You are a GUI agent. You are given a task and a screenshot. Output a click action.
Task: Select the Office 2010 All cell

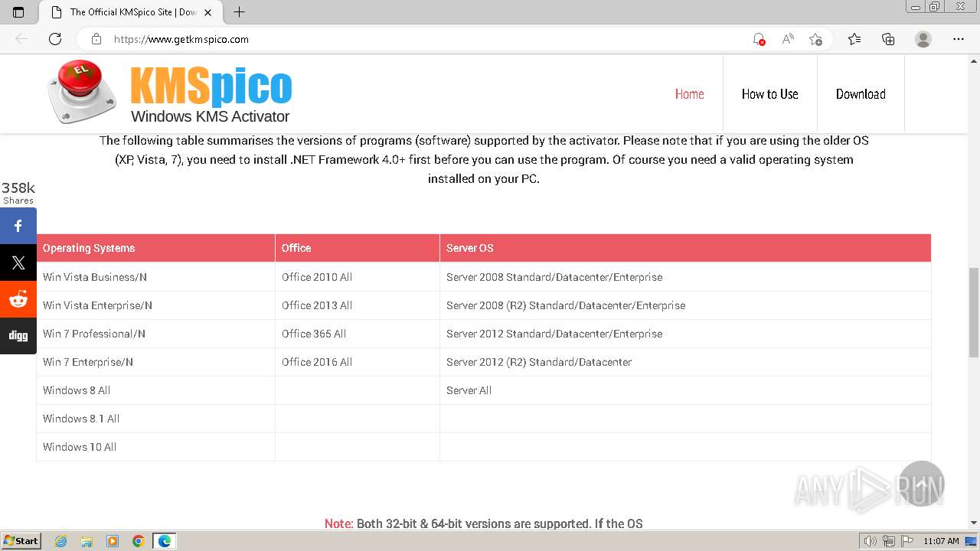[x=358, y=277]
